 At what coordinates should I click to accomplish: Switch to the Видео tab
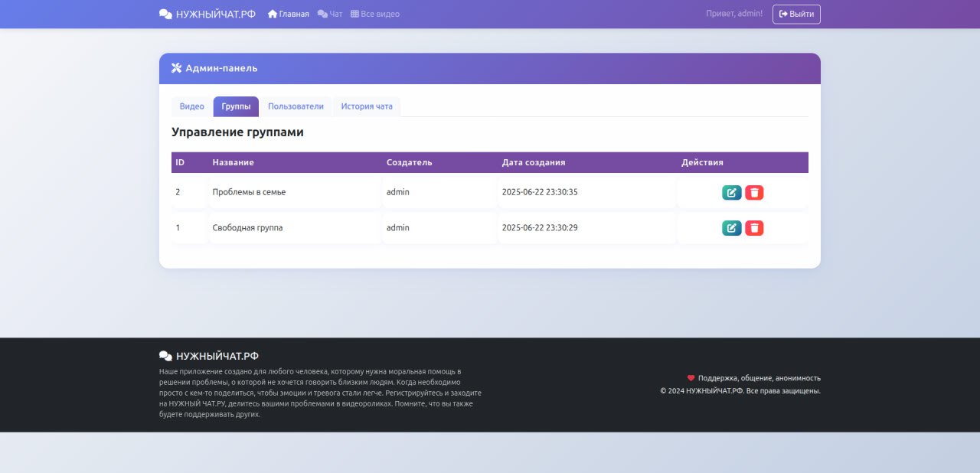point(191,106)
